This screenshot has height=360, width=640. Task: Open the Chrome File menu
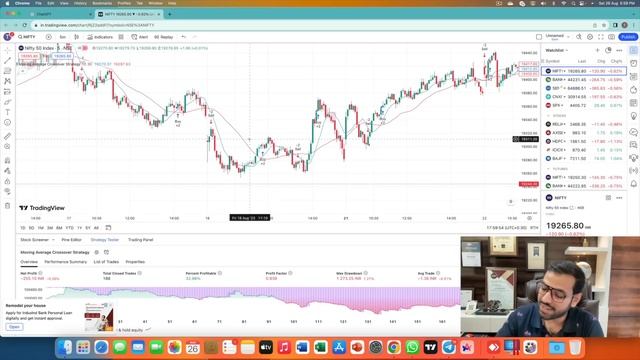click(x=38, y=3)
